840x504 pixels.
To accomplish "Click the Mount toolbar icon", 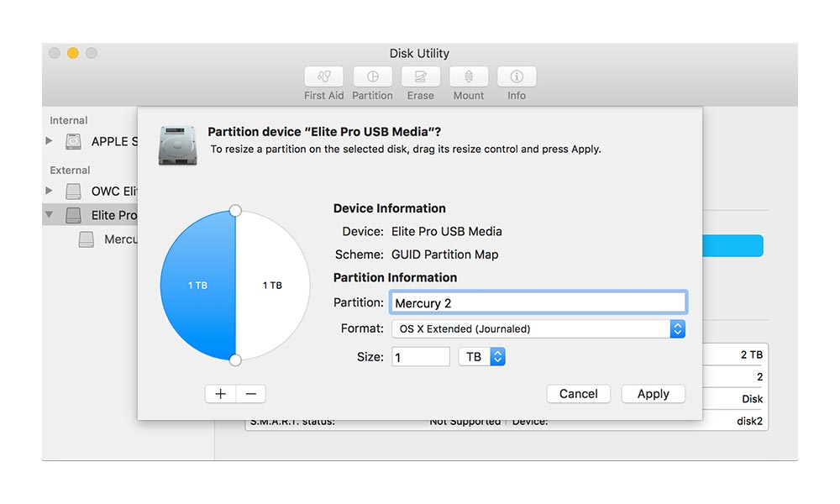I will pos(469,77).
